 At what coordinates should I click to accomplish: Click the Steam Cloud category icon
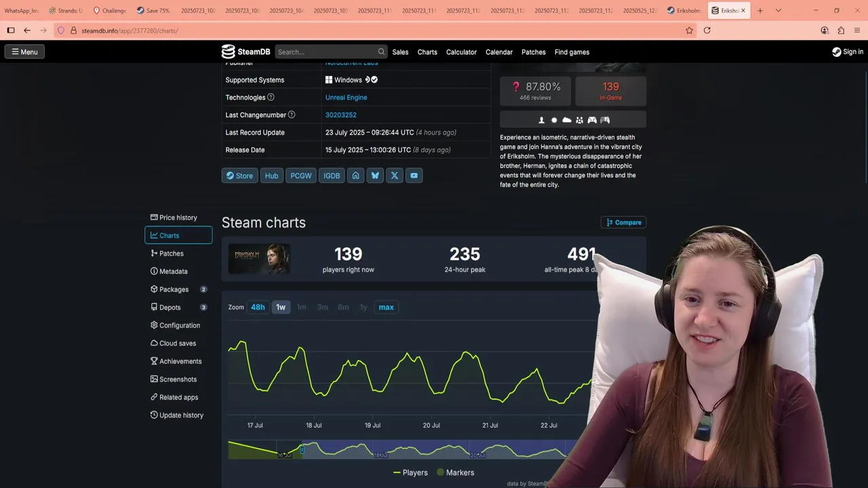point(567,120)
